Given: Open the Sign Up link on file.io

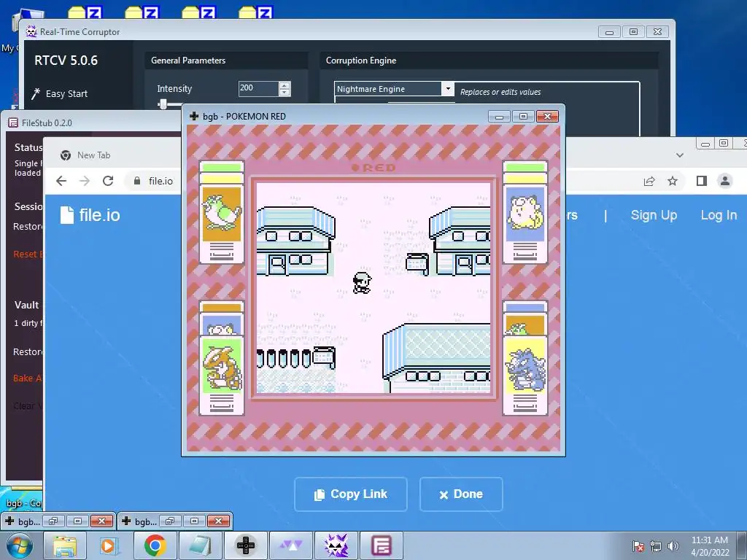Looking at the screenshot, I should click(654, 215).
